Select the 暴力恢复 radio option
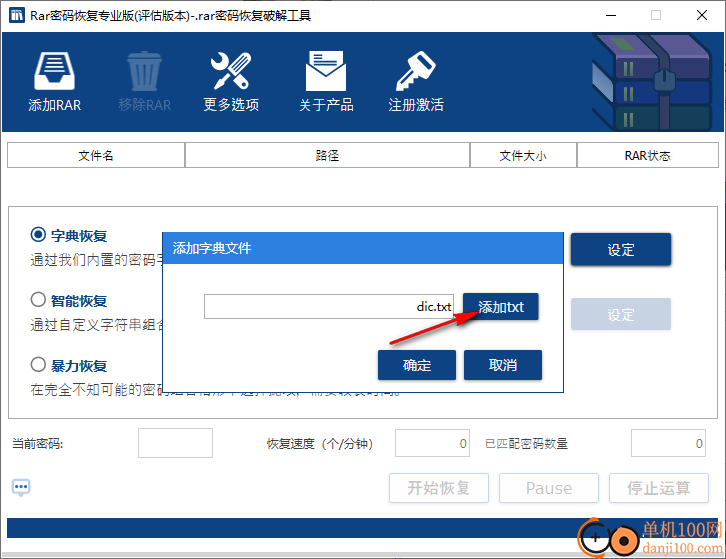 pos(38,364)
